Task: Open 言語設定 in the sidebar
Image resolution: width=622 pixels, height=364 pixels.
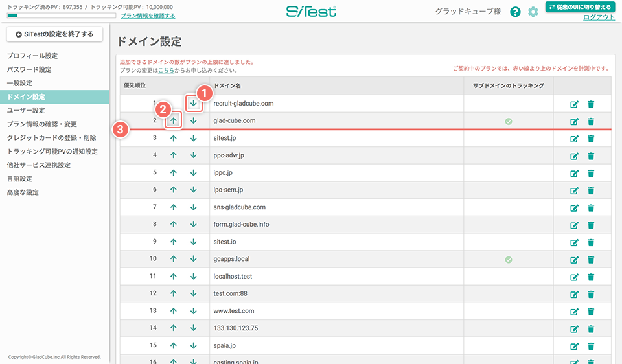Action: click(x=20, y=179)
